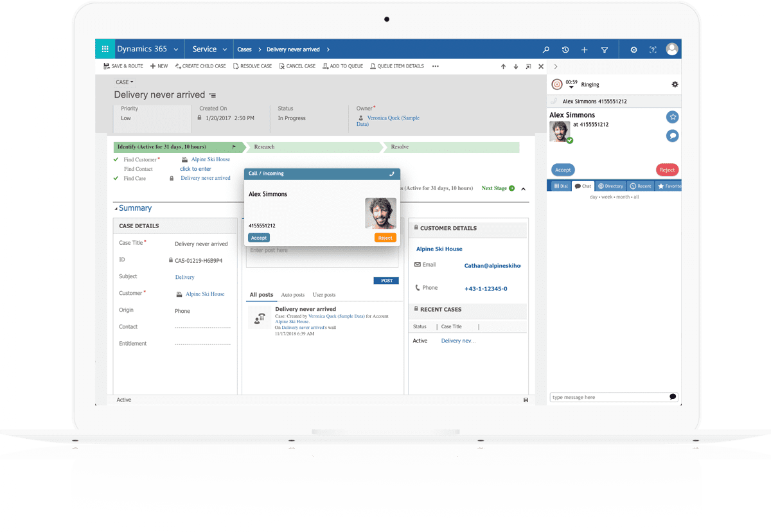Open recently viewed history icon
Screen dimensions: 771x532
tap(565, 49)
